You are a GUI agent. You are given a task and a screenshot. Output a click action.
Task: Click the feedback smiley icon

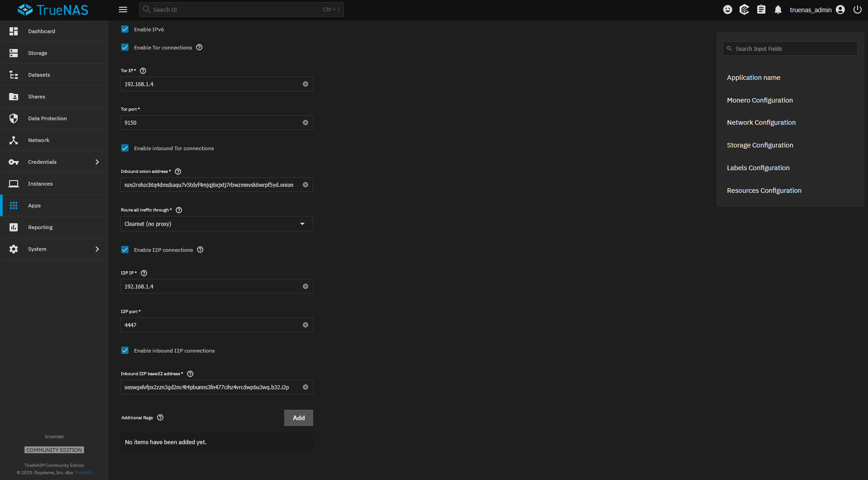[x=728, y=10]
